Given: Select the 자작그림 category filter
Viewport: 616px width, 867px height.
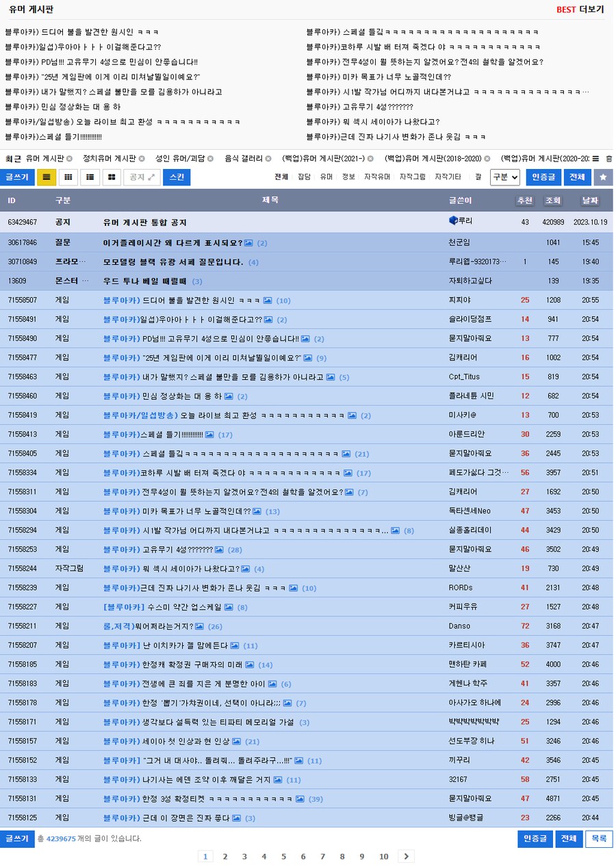Looking at the screenshot, I should tap(413, 177).
